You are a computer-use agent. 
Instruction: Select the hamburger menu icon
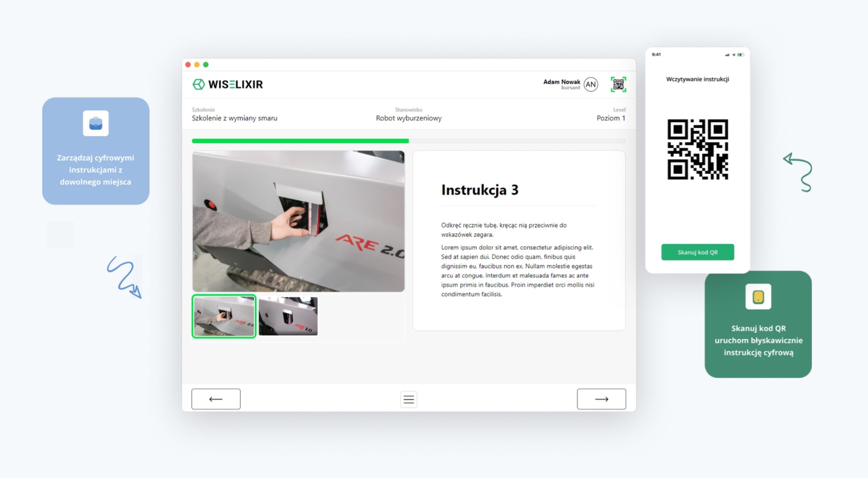pyautogui.click(x=408, y=400)
